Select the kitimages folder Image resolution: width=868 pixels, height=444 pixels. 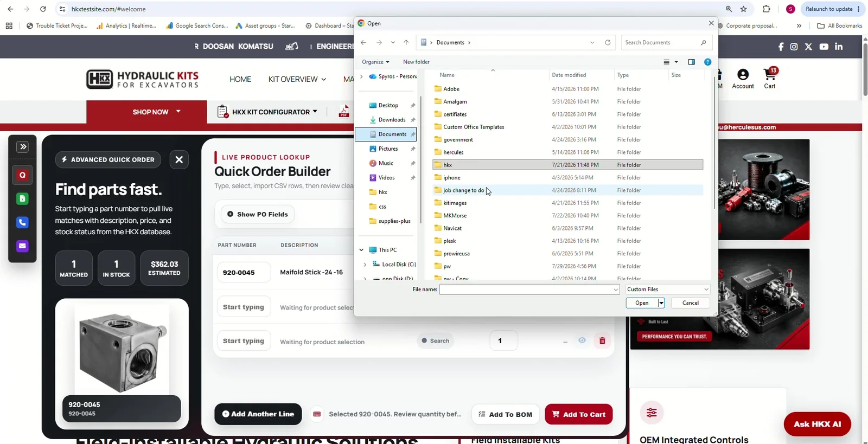567,203
